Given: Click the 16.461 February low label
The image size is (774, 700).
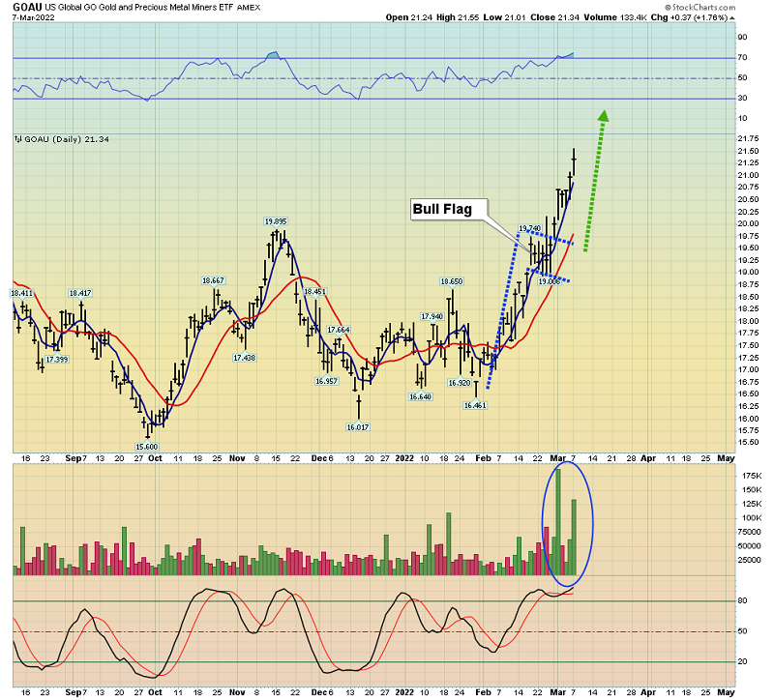Looking at the screenshot, I should pyautogui.click(x=475, y=405).
